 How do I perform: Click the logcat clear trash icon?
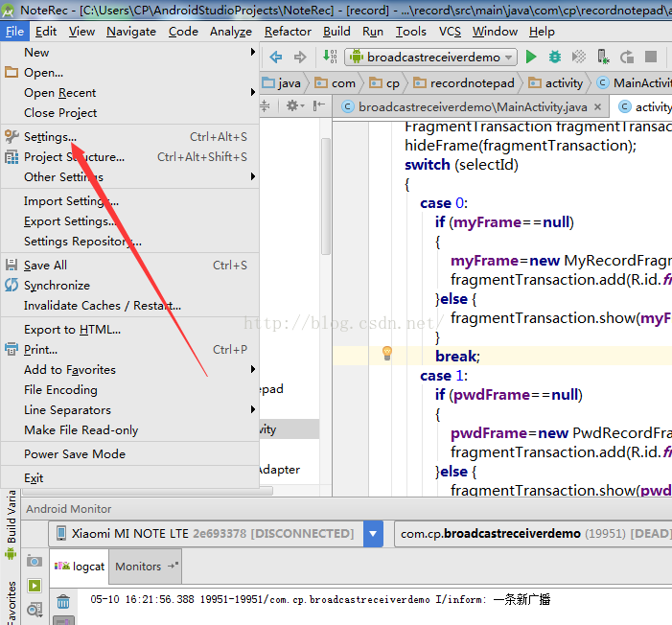[63, 602]
